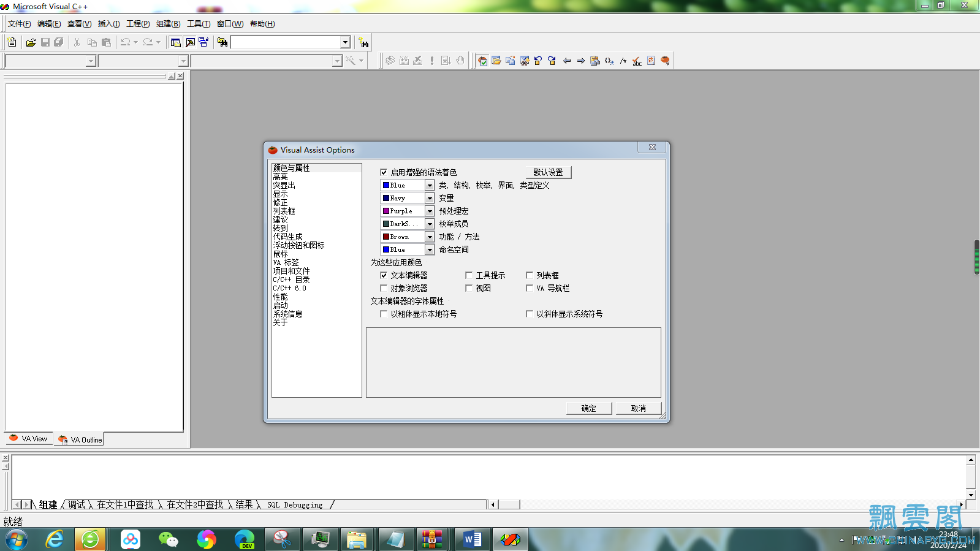Click Visual Assist paste from clipboards icon
The width and height of the screenshot is (980, 551).
click(x=595, y=61)
